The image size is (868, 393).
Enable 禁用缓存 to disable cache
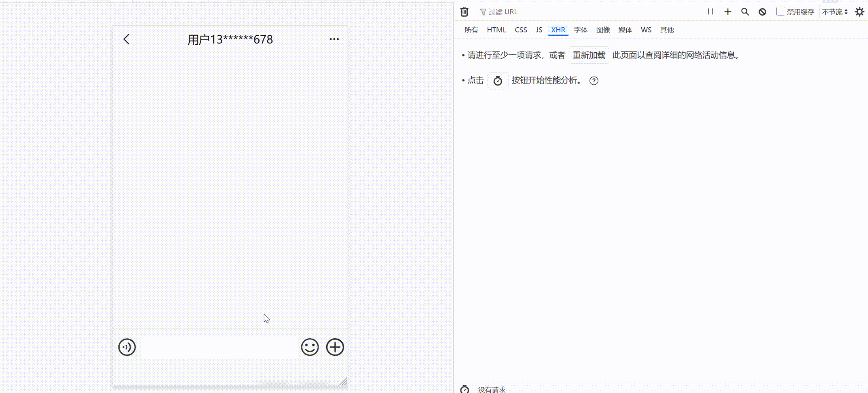pyautogui.click(x=780, y=11)
